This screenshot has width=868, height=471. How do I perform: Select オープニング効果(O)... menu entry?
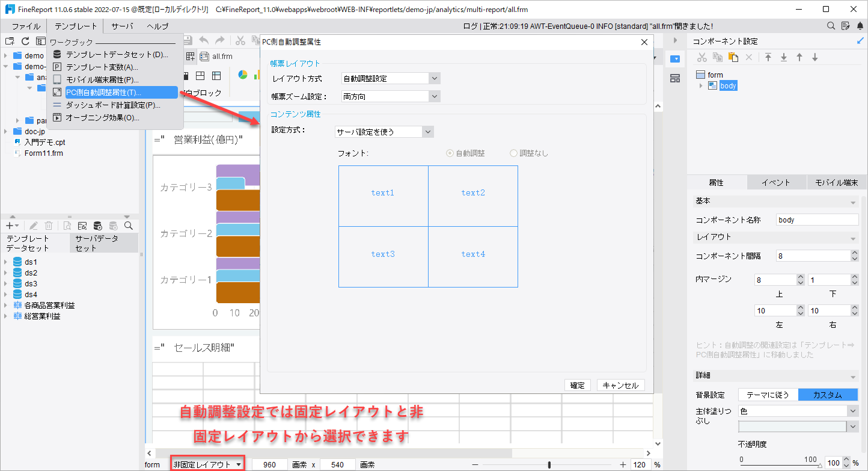[102, 117]
